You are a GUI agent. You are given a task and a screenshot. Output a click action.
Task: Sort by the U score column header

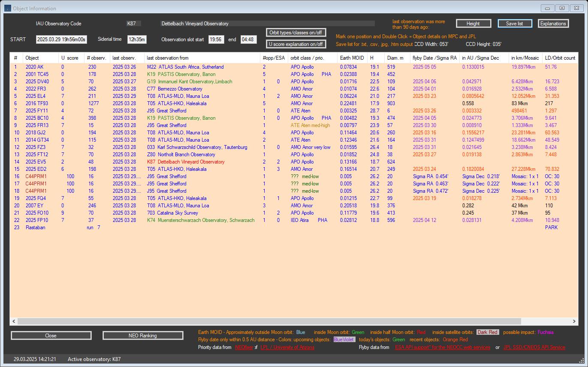pyautogui.click(x=71, y=58)
